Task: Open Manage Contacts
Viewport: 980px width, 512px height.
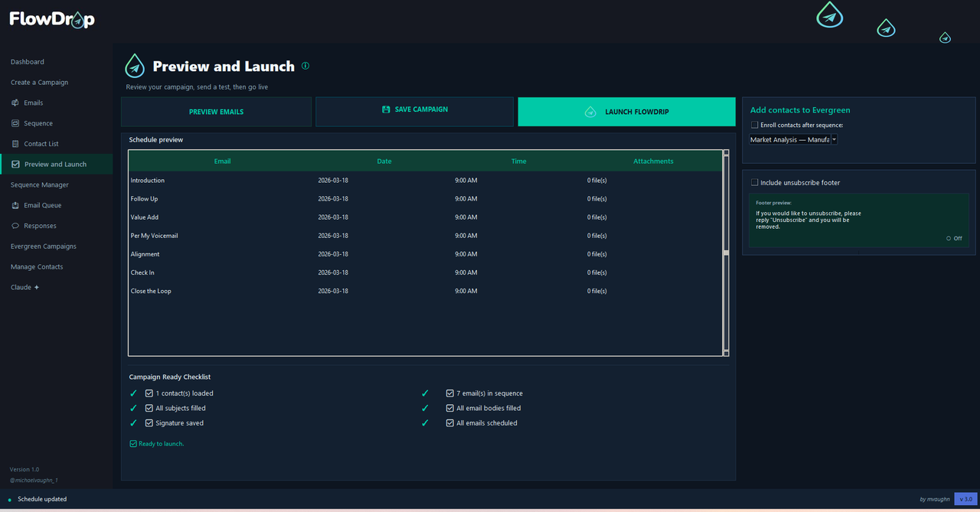Action: pyautogui.click(x=37, y=267)
